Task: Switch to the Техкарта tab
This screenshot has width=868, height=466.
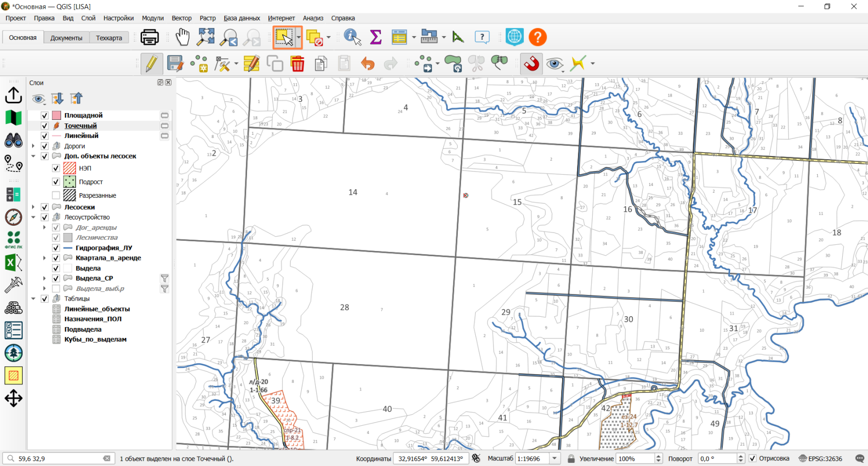Action: pyautogui.click(x=109, y=38)
